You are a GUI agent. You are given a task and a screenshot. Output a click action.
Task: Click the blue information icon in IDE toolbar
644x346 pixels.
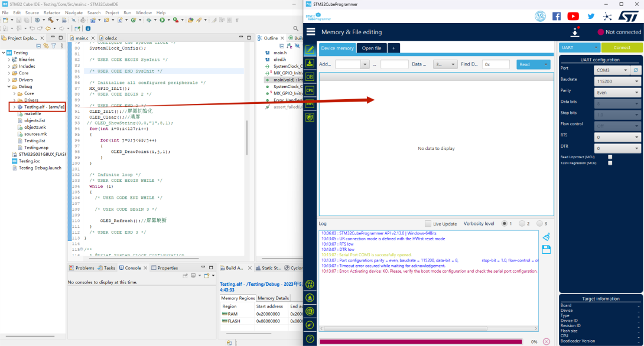(x=88, y=28)
